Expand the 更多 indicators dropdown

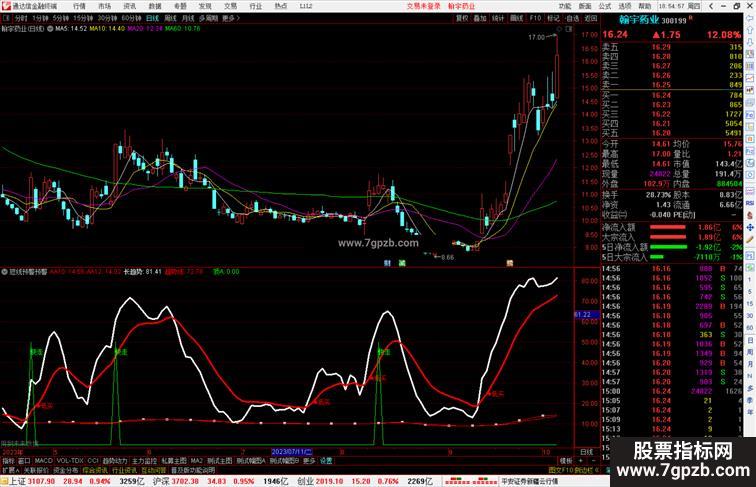(309, 461)
